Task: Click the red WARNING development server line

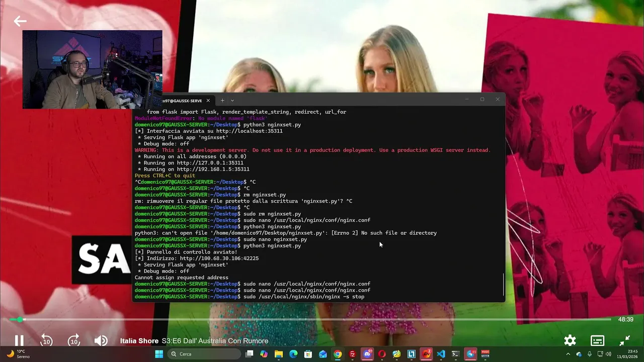Action: [312, 150]
